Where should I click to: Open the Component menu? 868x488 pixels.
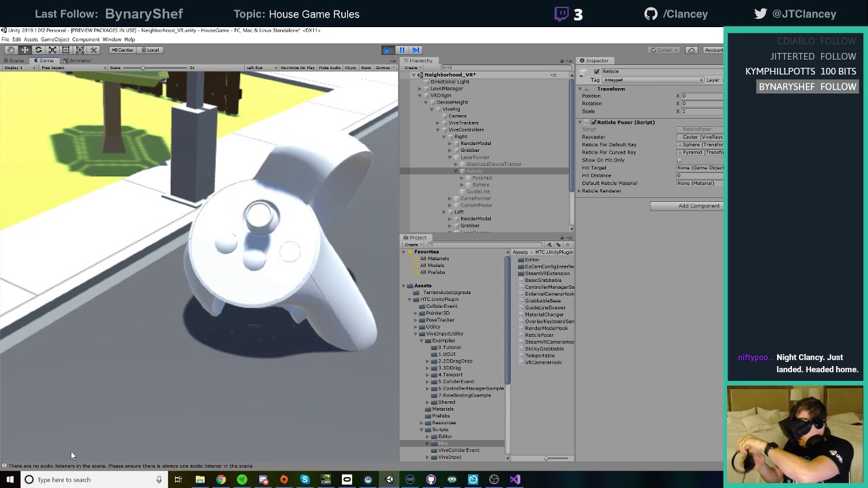pyautogui.click(x=85, y=39)
